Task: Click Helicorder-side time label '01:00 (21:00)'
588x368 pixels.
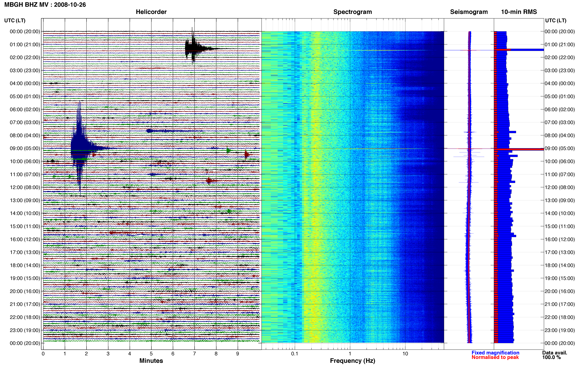Action: click(x=25, y=45)
